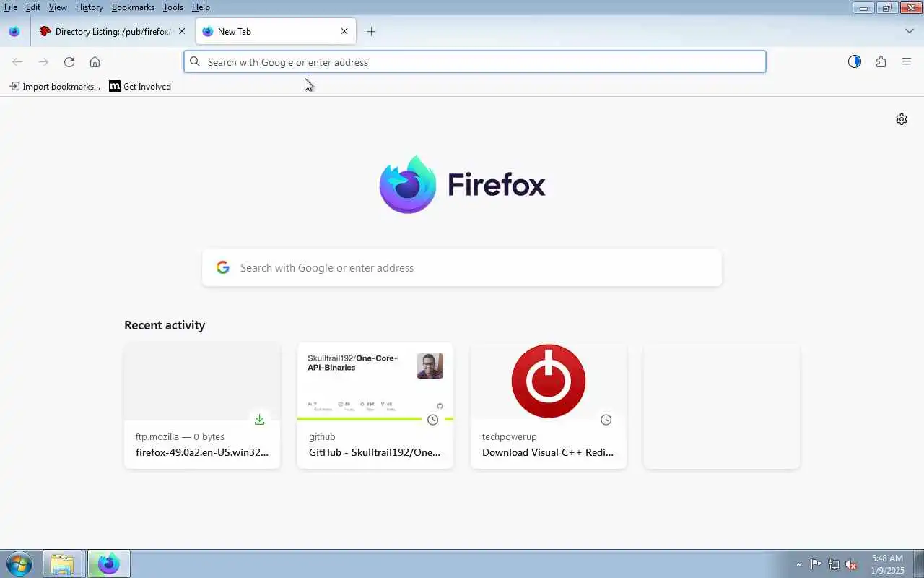This screenshot has height=578, width=924.
Task: Click GitHub - Skulltrail192/One... title
Action: (375, 452)
